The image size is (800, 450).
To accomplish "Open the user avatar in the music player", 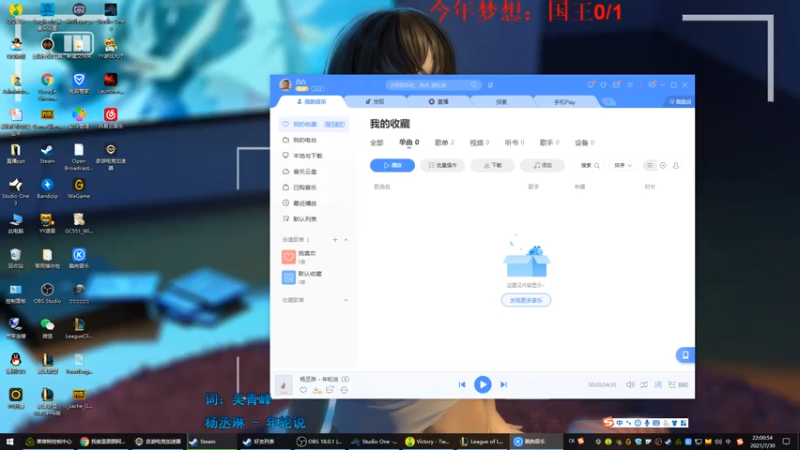I will pos(285,85).
